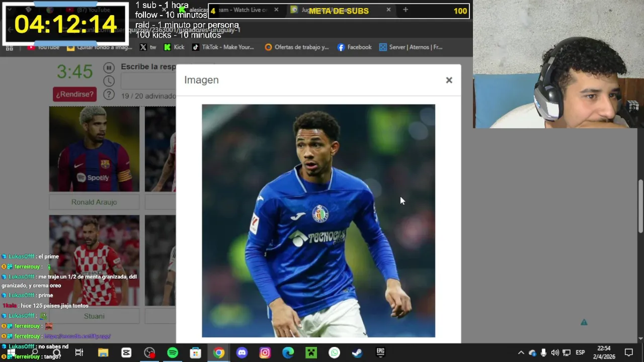The width and height of the screenshot is (644, 362).
Task: Click the green 3:45 quiz countdown
Action: click(74, 72)
